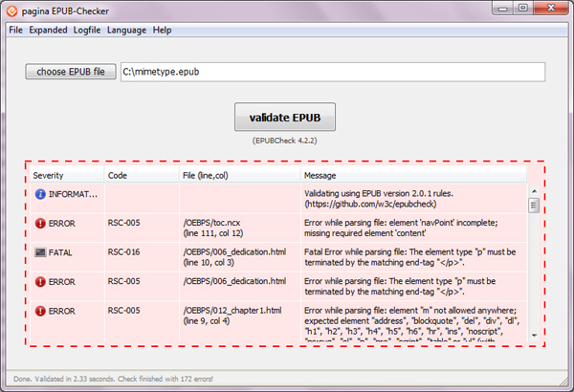The width and height of the screenshot is (574, 392).
Task: Click the (EPUBCheck 4.2.2) version label
Action: pyautogui.click(x=284, y=141)
